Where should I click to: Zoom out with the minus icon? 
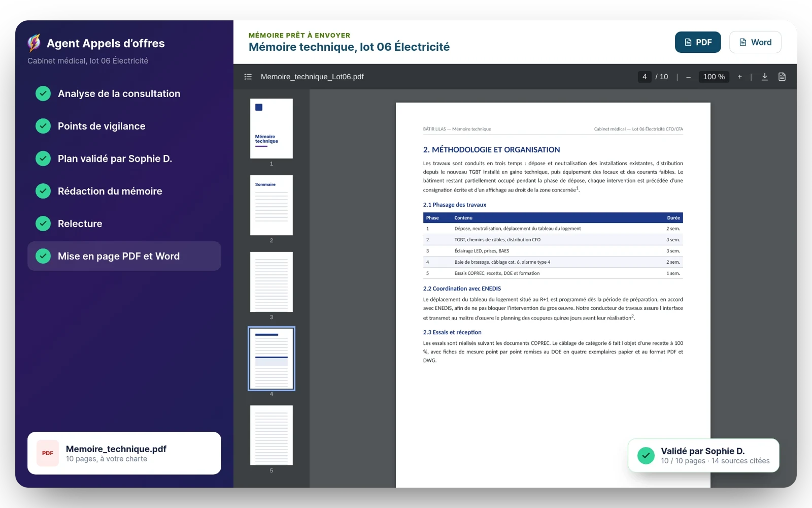(x=688, y=77)
